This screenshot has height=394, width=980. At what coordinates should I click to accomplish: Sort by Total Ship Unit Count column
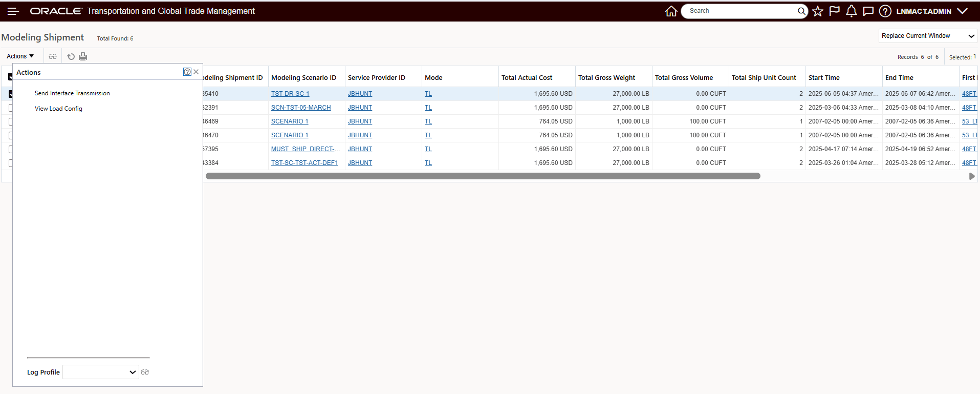pyautogui.click(x=764, y=78)
